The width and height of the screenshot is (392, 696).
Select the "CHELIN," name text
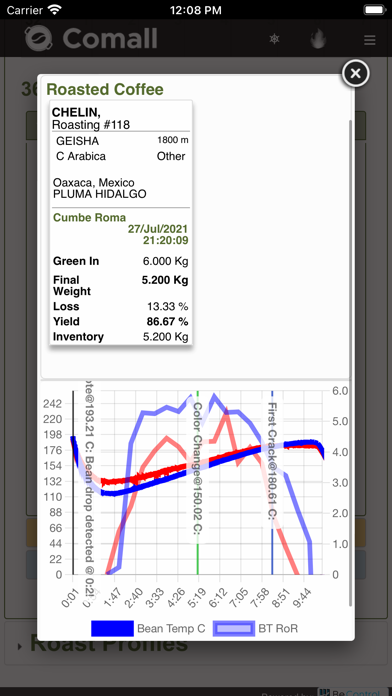(76, 113)
